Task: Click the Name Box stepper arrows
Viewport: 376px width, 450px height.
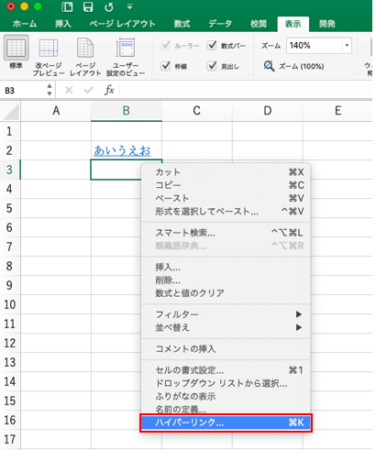Action: point(49,90)
